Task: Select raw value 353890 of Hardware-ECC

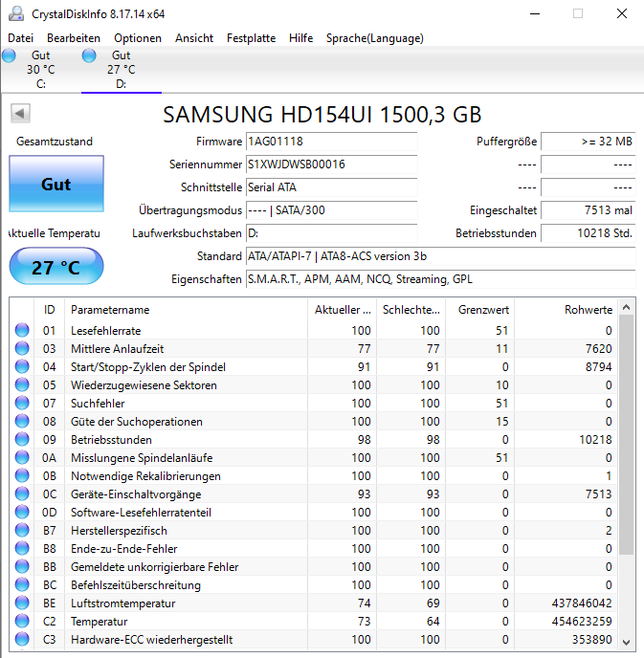Action: 592,640
